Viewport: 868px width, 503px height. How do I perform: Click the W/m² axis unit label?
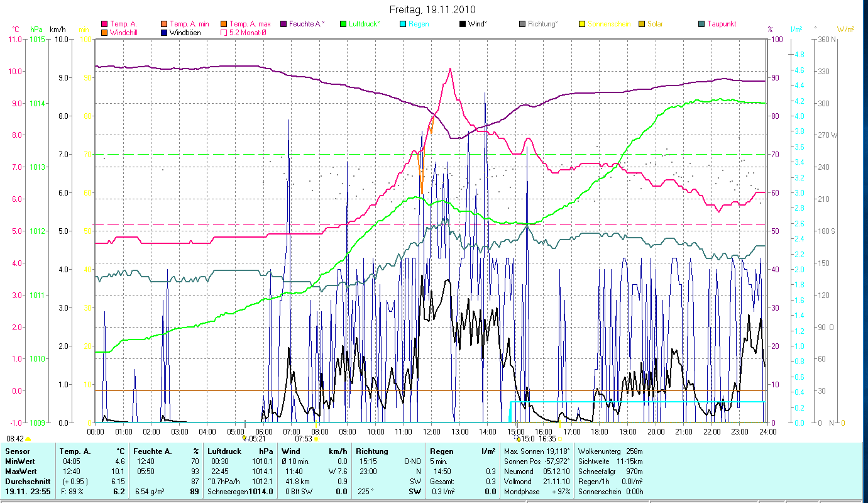pos(845,30)
